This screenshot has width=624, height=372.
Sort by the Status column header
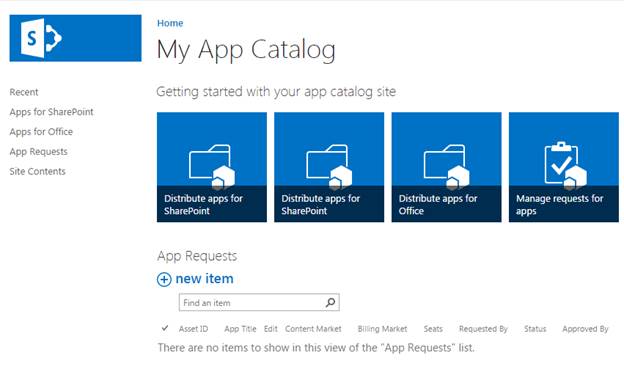point(535,329)
